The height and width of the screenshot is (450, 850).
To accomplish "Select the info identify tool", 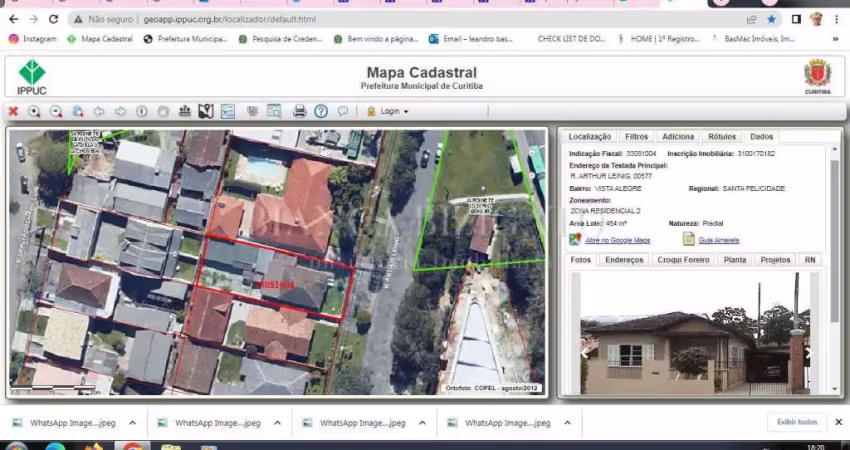I will [x=141, y=111].
